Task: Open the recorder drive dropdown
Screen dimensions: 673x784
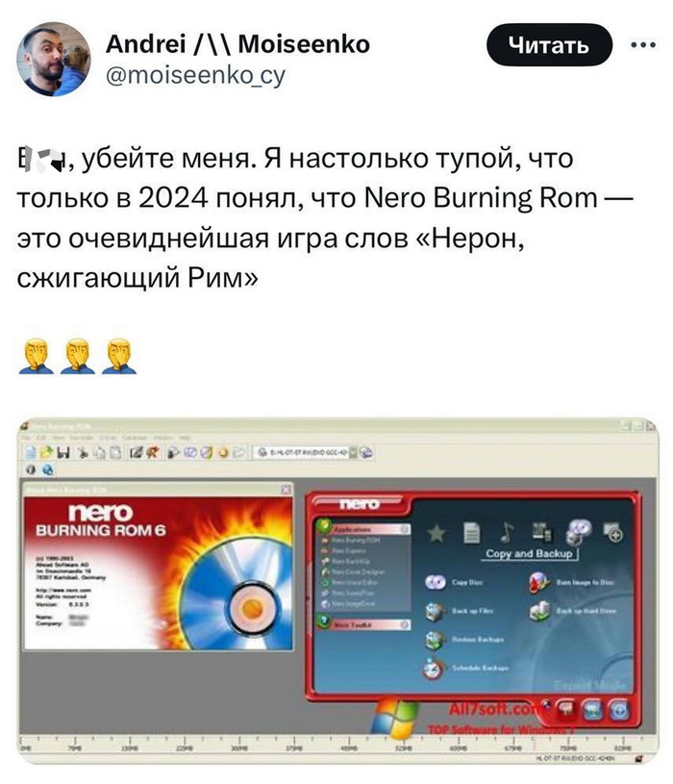Action: pyautogui.click(x=353, y=452)
